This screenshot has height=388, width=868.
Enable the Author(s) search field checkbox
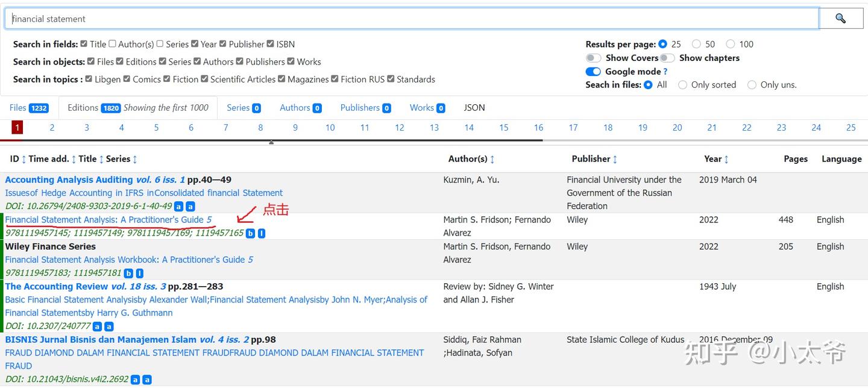pyautogui.click(x=112, y=44)
